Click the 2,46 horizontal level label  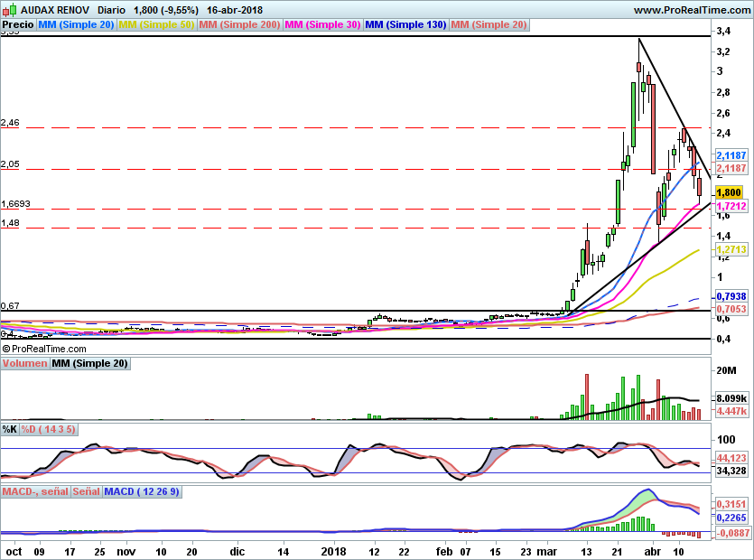(x=11, y=122)
